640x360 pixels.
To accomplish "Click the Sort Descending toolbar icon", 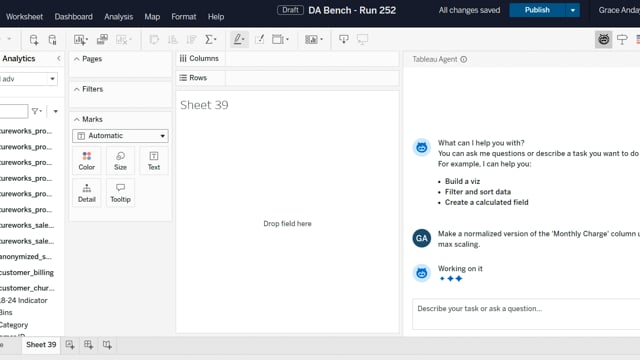I will click(191, 40).
